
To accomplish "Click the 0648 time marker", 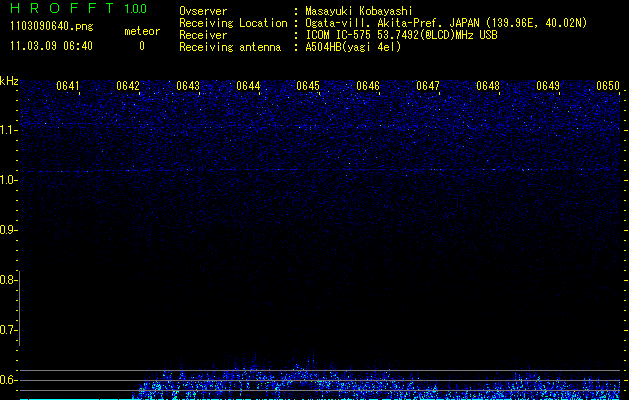I will [488, 86].
